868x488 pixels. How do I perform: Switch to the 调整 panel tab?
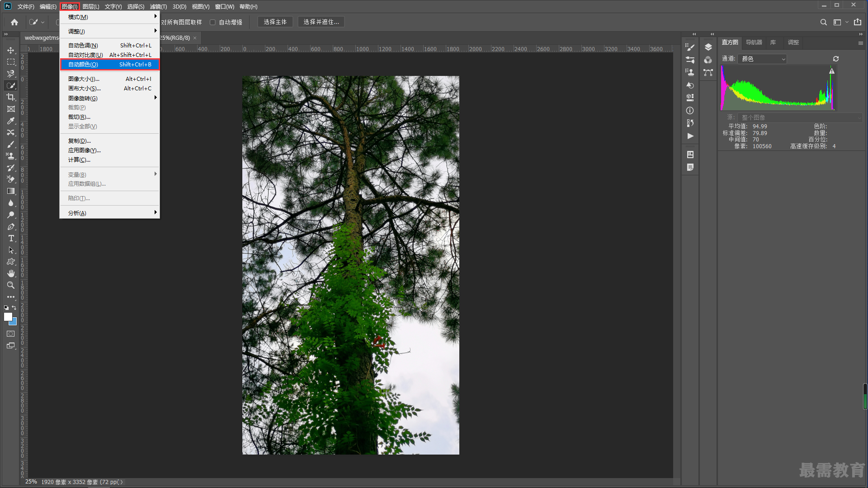click(793, 42)
